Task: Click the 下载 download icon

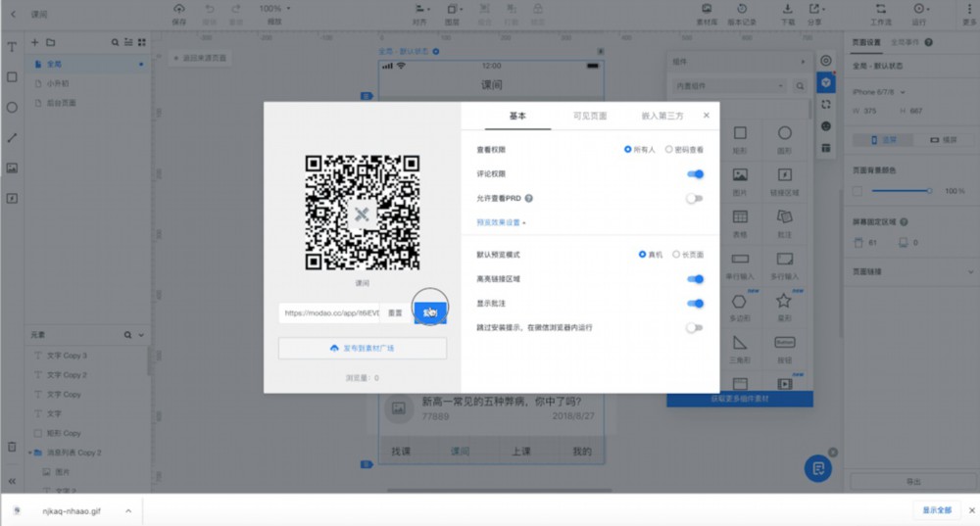Action: (x=788, y=9)
